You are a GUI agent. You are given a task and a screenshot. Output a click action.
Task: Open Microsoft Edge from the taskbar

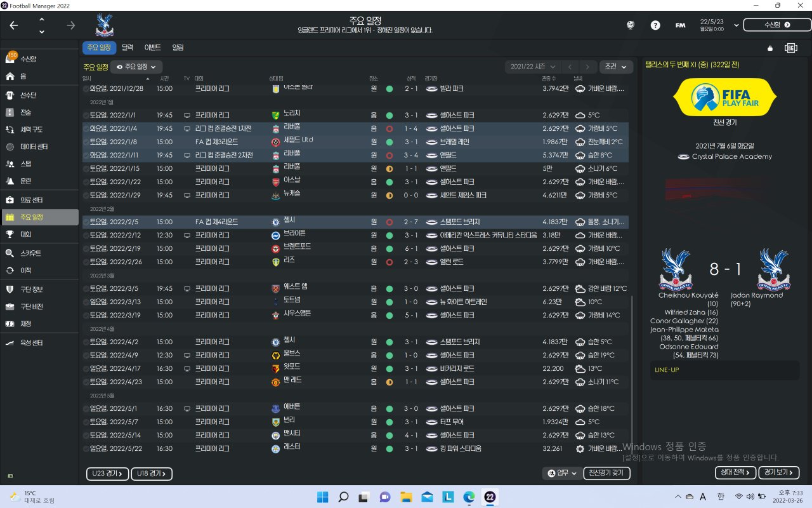(469, 497)
